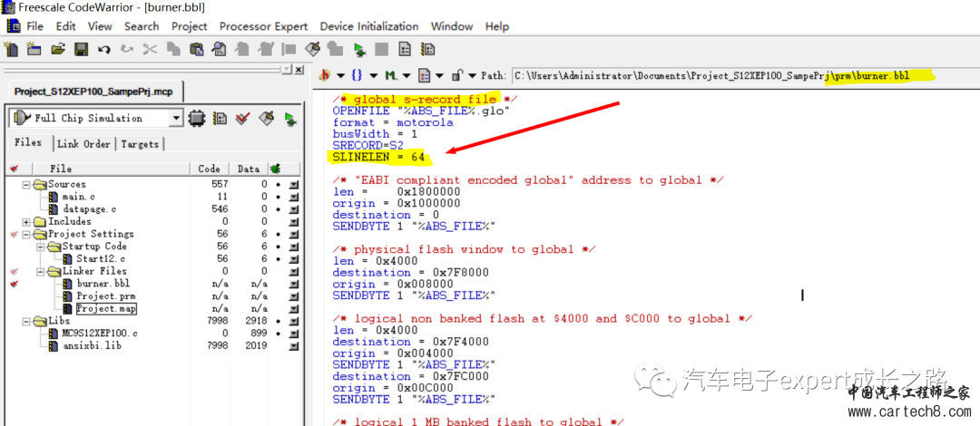Viewport: 980px width, 426px height.
Task: Select Project.prm in the file tree
Action: click(x=105, y=296)
